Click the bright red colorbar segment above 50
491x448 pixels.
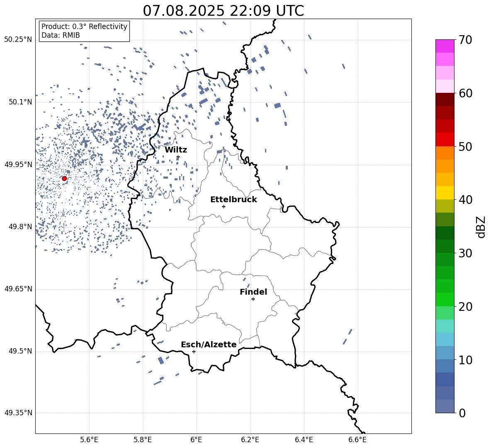(x=445, y=140)
